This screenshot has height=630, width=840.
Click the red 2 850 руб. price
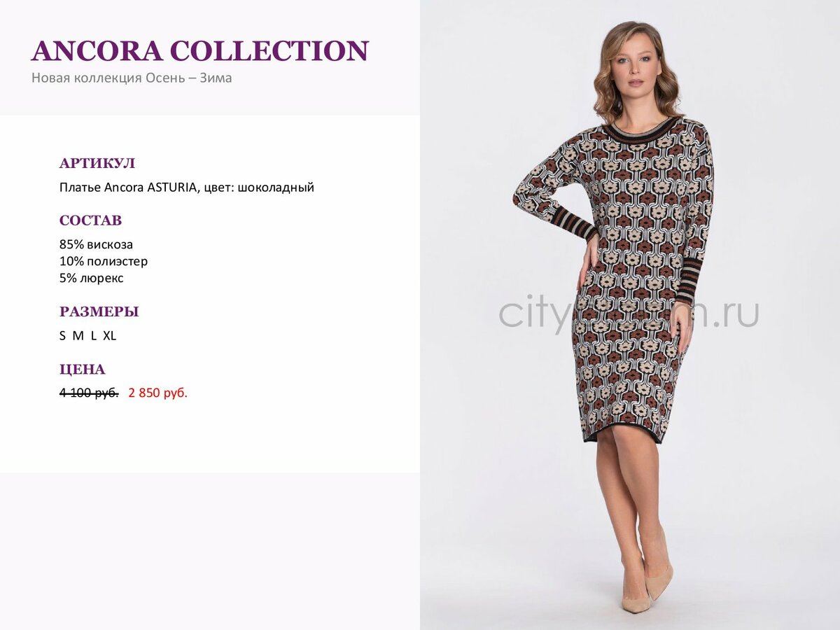pos(158,393)
